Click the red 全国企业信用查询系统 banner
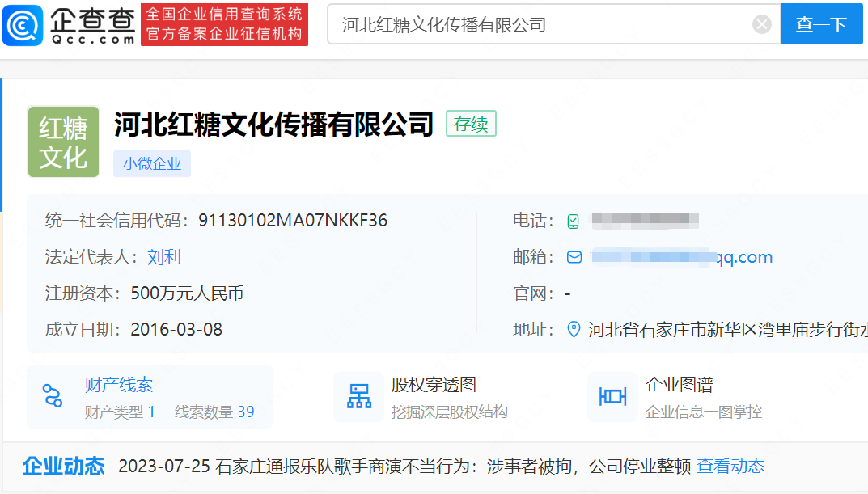This screenshot has width=868, height=494. coord(224,25)
